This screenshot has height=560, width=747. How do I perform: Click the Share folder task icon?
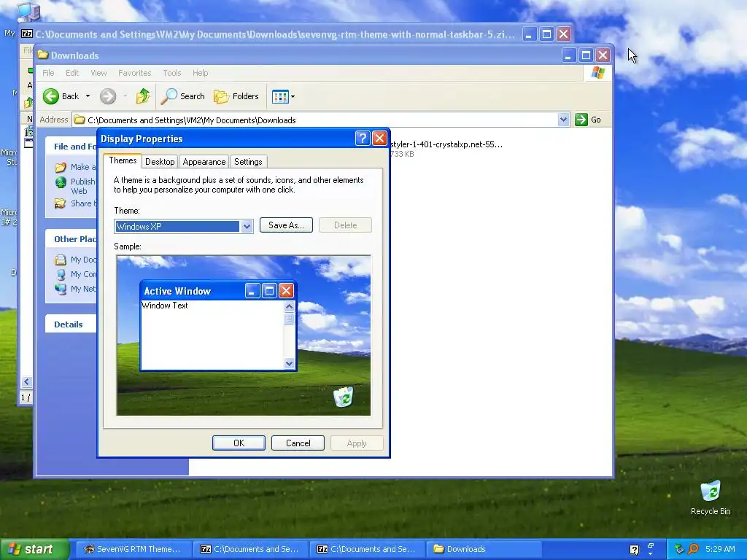coord(61,203)
